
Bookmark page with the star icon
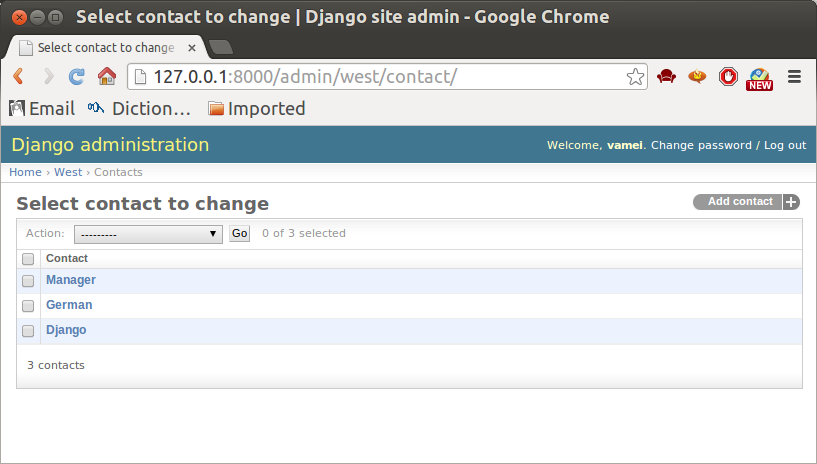point(635,77)
